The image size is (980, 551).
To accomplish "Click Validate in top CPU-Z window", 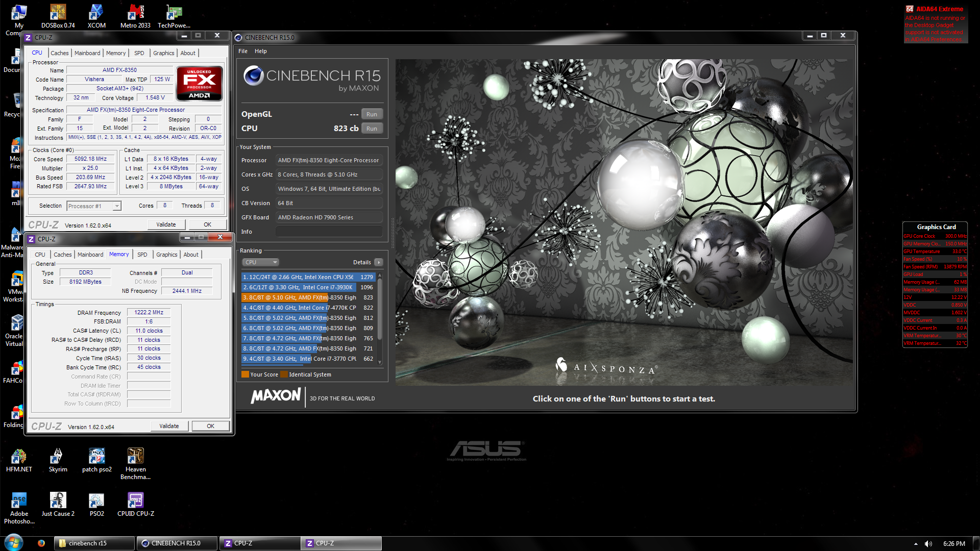I will pos(166,224).
